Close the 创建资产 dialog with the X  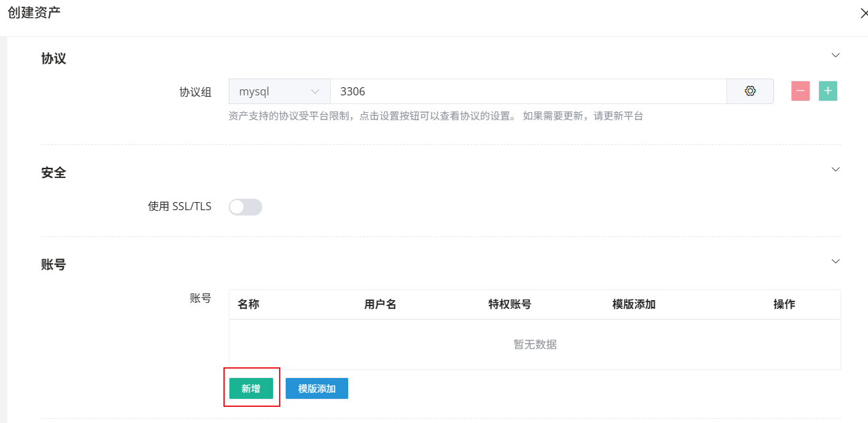864,13
